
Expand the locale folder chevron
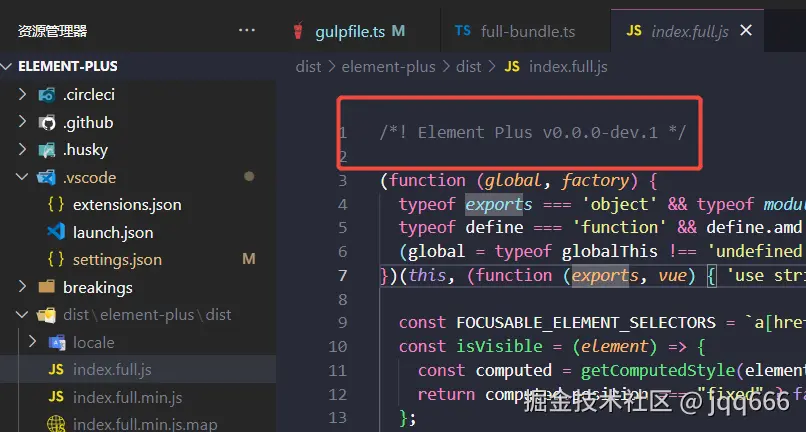click(x=32, y=342)
